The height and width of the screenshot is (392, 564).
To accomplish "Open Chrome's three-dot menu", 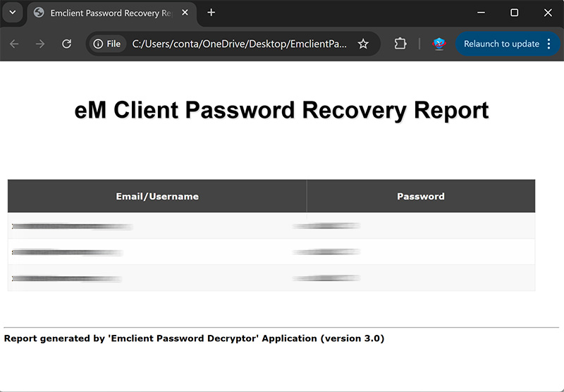I will point(549,44).
